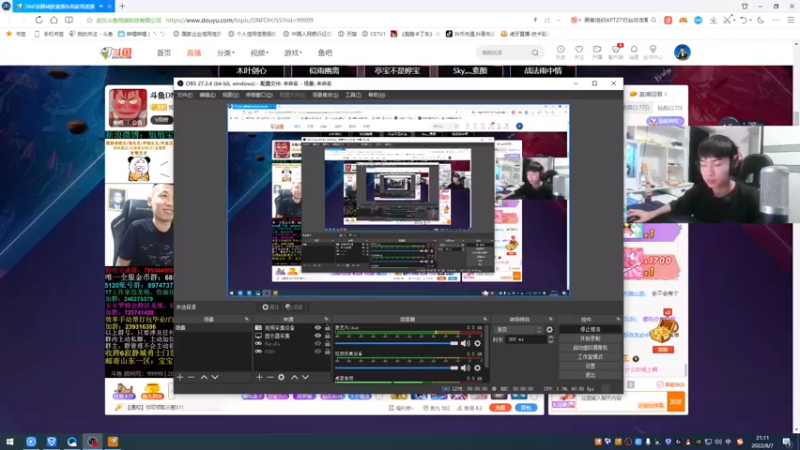Image resolution: width=800 pixels, height=450 pixels.
Task: Open Douyu follow heart icon
Action: click(x=579, y=52)
